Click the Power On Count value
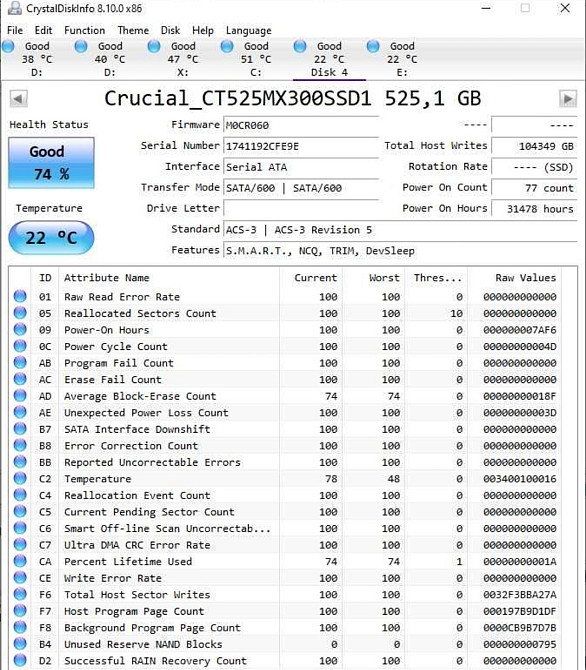Viewport: 586px width, 670px height. [534, 188]
